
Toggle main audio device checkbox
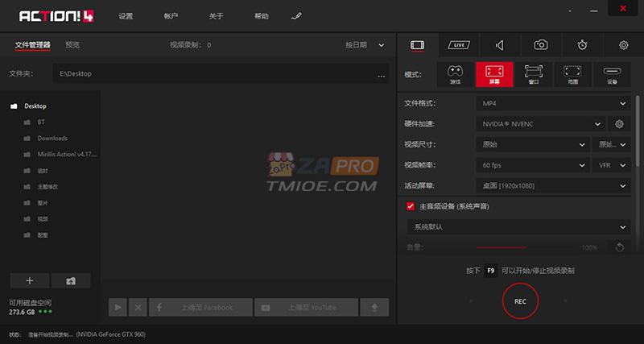411,206
